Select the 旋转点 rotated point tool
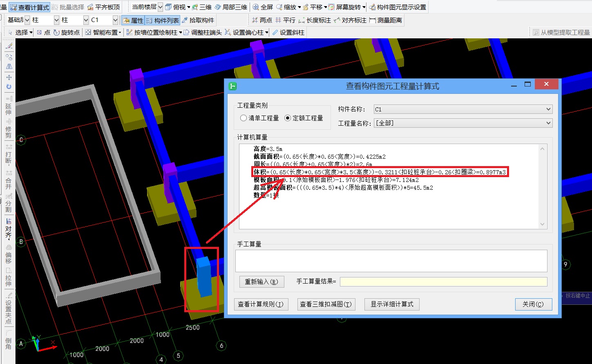The image size is (592, 364). [67, 33]
